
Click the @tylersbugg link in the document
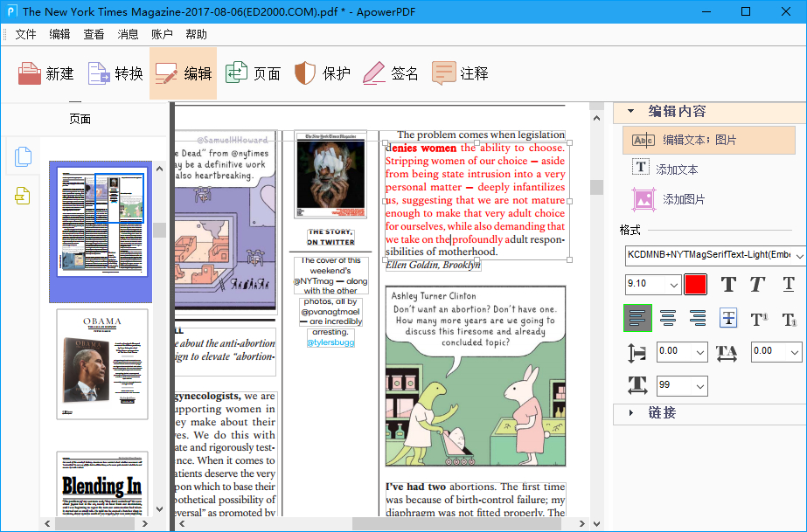(330, 342)
